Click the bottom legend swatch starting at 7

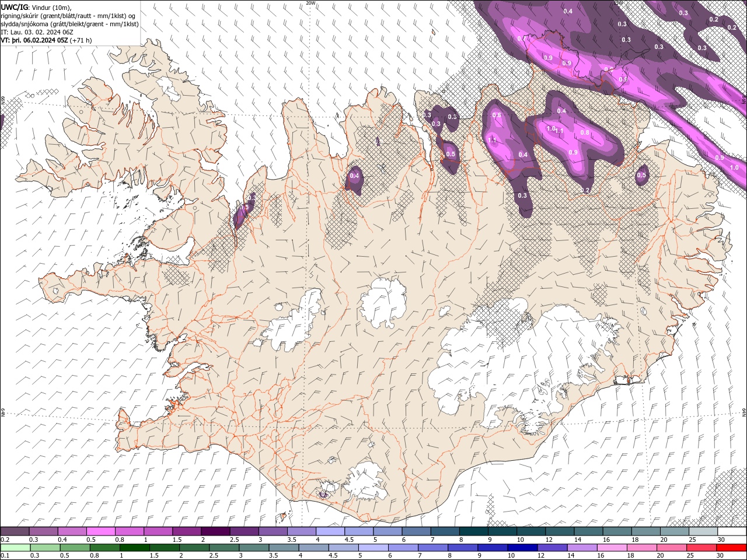(x=432, y=548)
